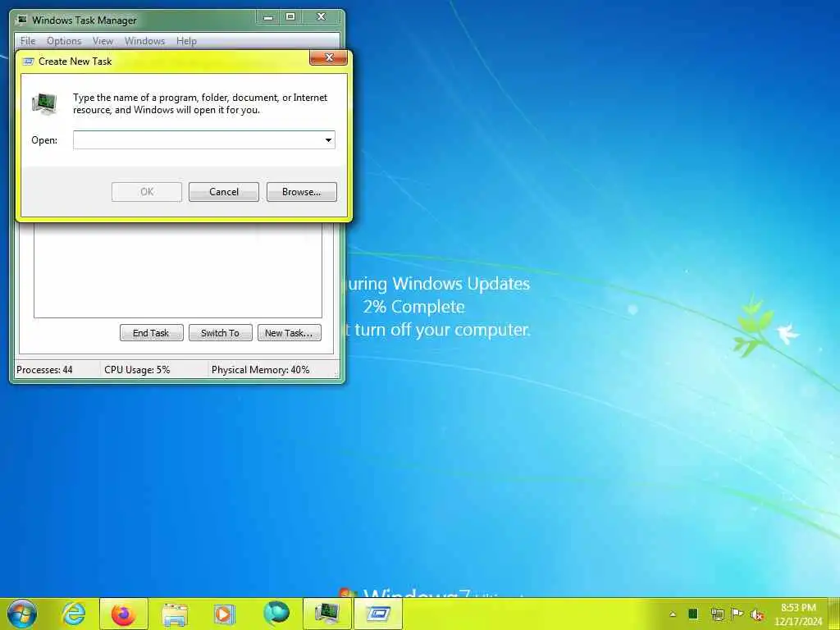Close the Windows Task Manager window

(321, 16)
